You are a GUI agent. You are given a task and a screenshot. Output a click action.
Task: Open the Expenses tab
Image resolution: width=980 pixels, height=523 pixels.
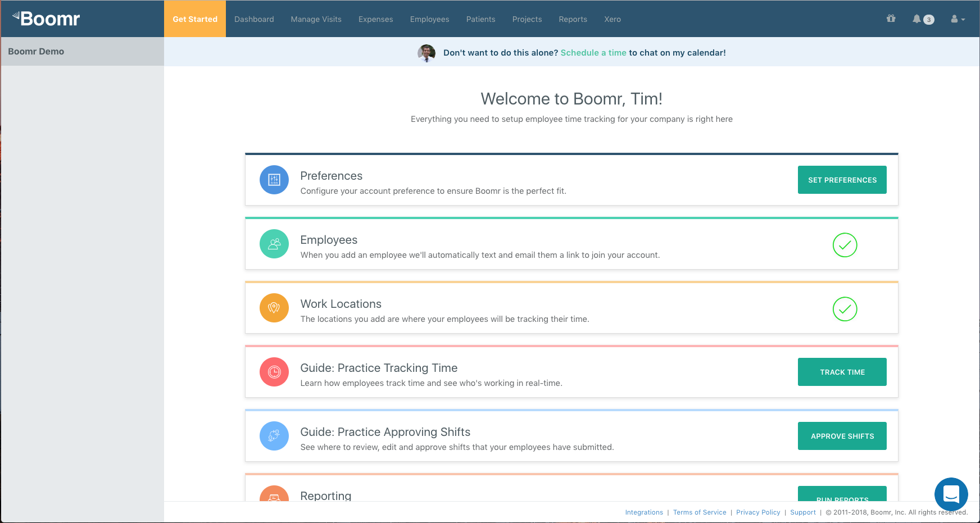tap(376, 19)
